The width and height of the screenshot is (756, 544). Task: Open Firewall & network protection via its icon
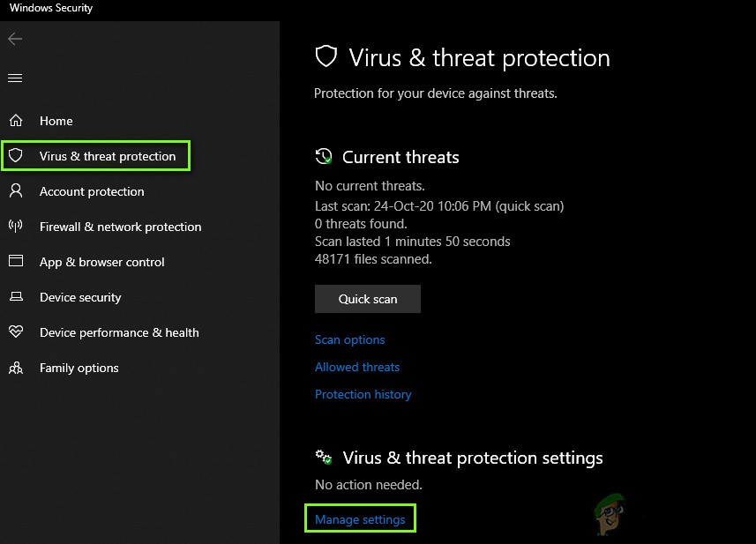[16, 227]
